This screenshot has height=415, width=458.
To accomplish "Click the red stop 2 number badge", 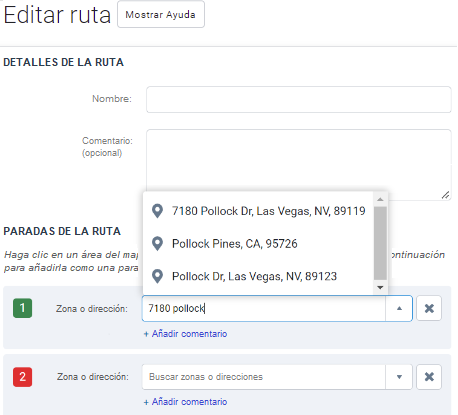I will click(x=22, y=377).
